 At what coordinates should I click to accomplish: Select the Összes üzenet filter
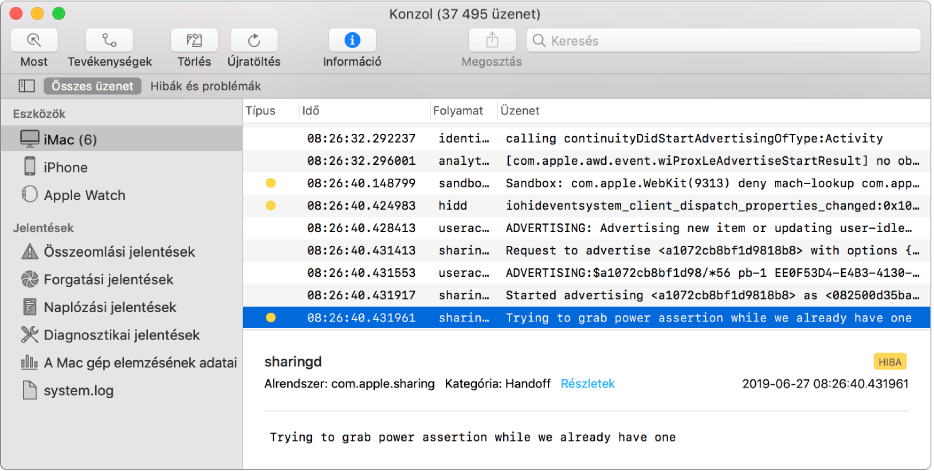(92, 86)
